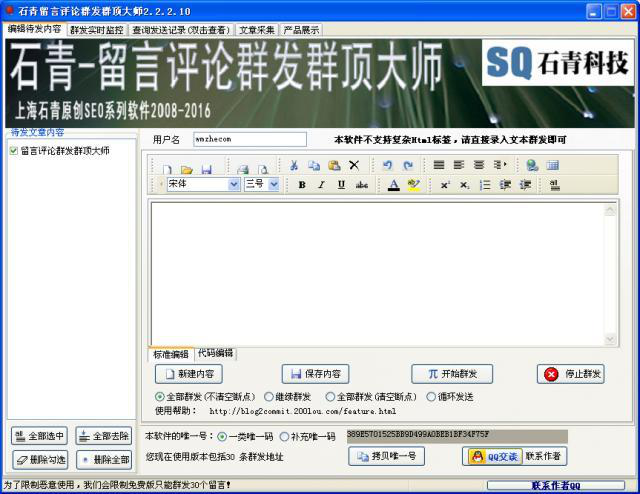Click the new document icon in editor toolbar
Viewport: 640px width, 494px height.
167,169
